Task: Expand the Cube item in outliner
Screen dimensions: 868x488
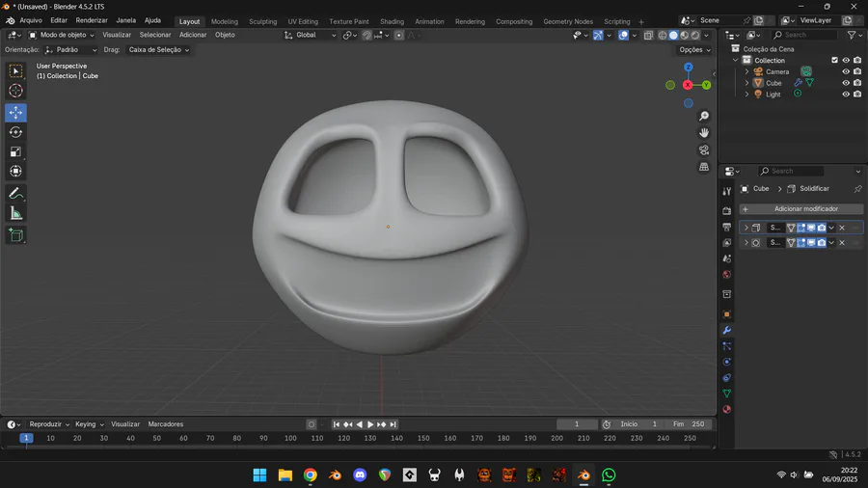Action: [746, 83]
